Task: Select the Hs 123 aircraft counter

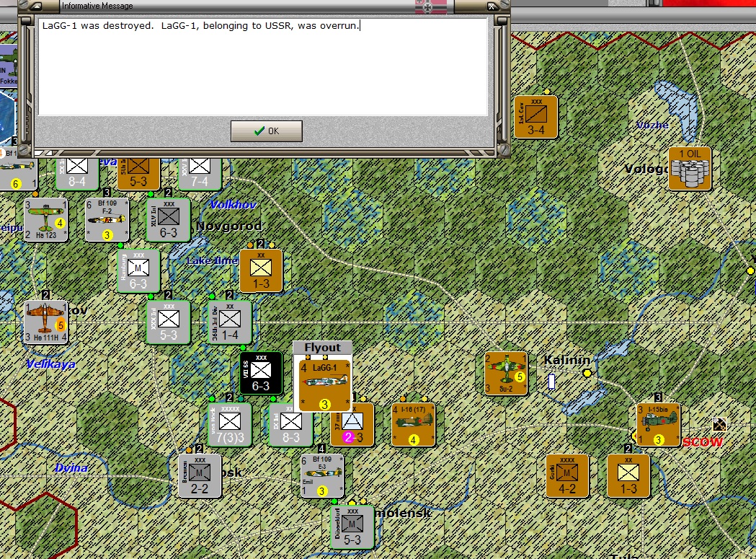Action: 46,220
